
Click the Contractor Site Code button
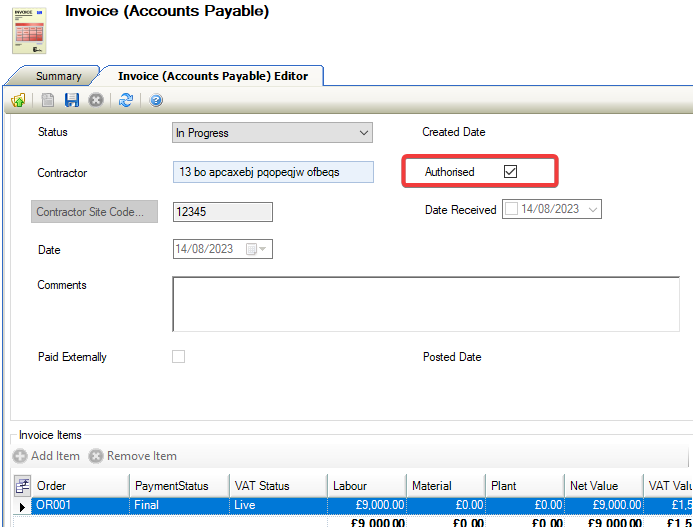point(97,212)
